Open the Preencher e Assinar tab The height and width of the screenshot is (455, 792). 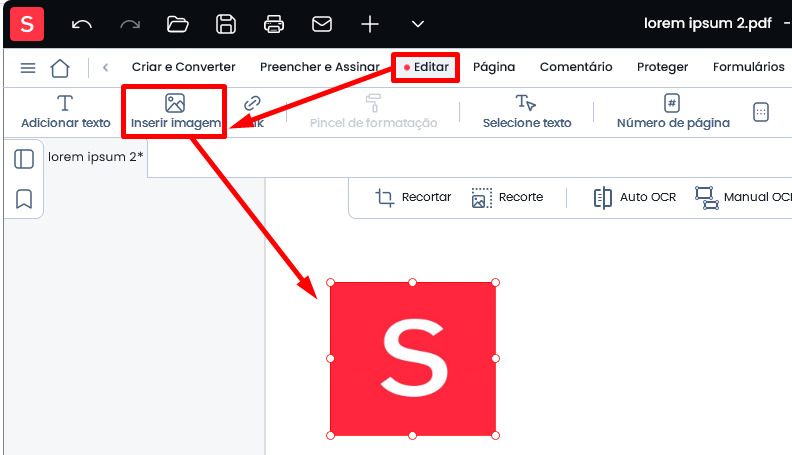coord(319,67)
